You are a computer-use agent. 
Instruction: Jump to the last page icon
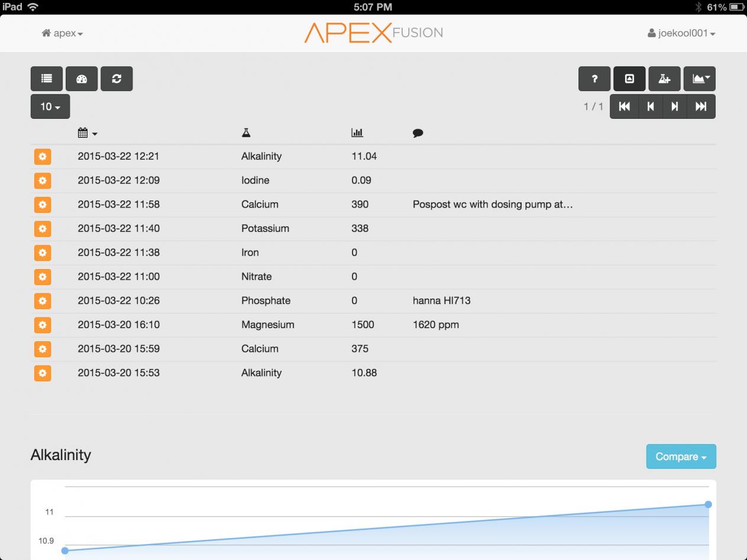click(701, 106)
